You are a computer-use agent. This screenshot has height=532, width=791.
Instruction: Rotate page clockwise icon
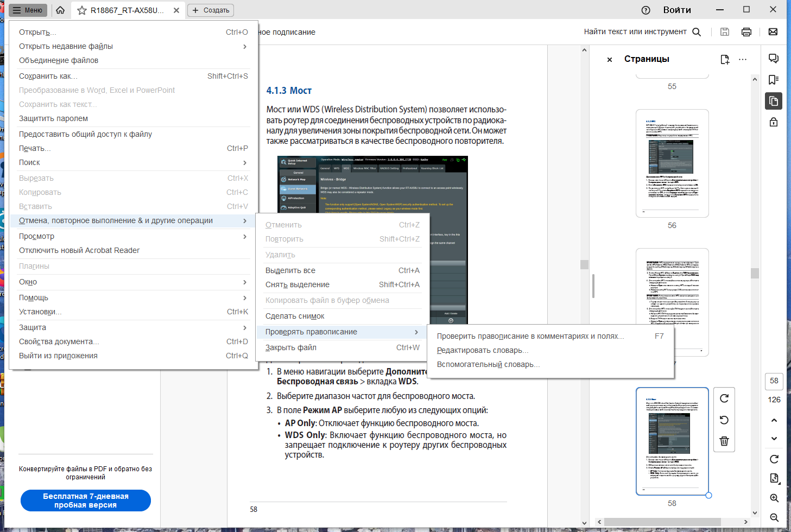click(x=724, y=398)
